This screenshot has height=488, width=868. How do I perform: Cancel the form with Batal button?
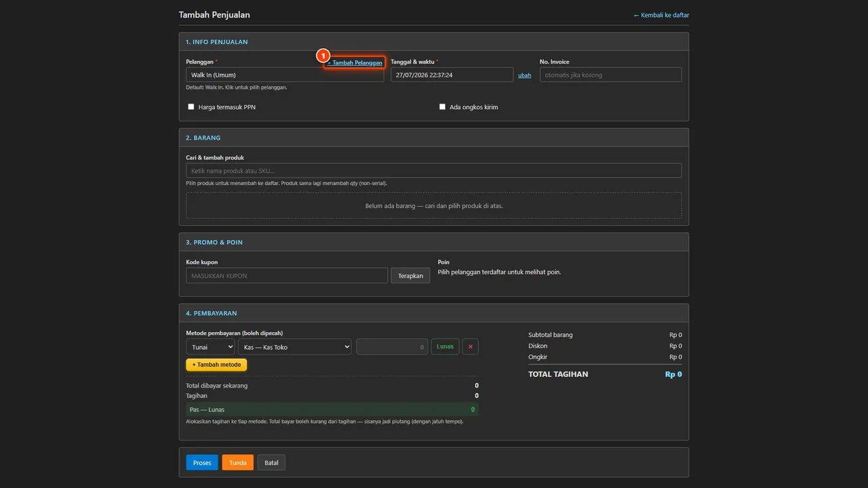point(271,462)
